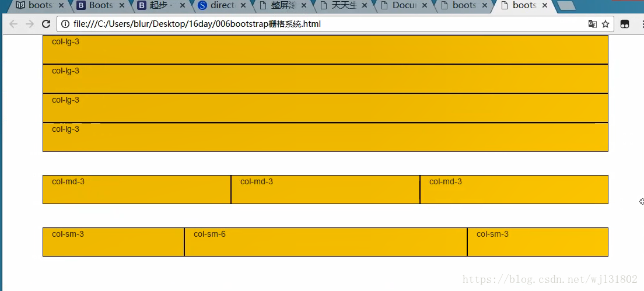Close the 'Boots' tab with B favicon
This screenshot has height=291, width=644.
[121, 5]
